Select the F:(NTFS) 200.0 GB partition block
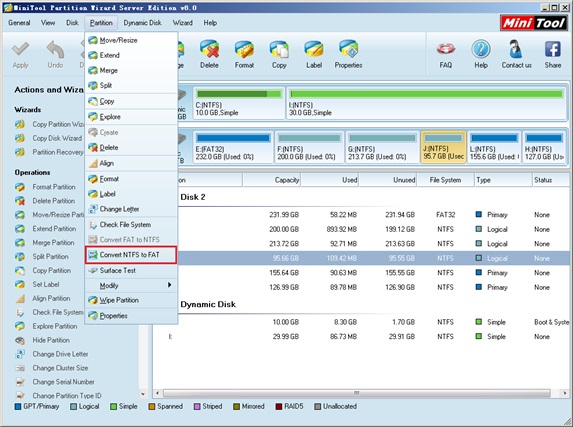Image resolution: width=573 pixels, height=427 pixels. point(309,147)
